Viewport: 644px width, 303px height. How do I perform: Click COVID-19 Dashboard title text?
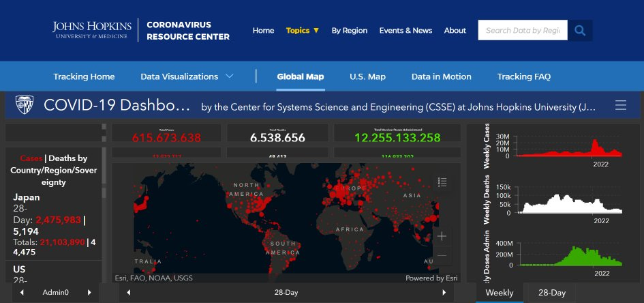(117, 105)
